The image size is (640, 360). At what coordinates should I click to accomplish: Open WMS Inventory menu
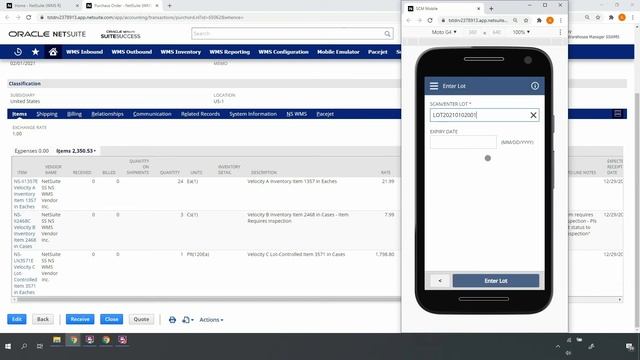tap(180, 52)
